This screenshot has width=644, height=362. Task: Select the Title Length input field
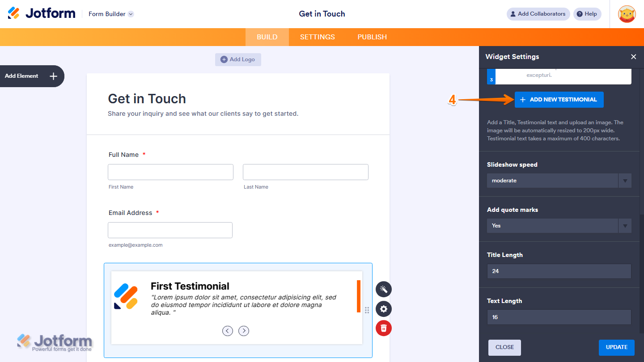[x=559, y=271]
